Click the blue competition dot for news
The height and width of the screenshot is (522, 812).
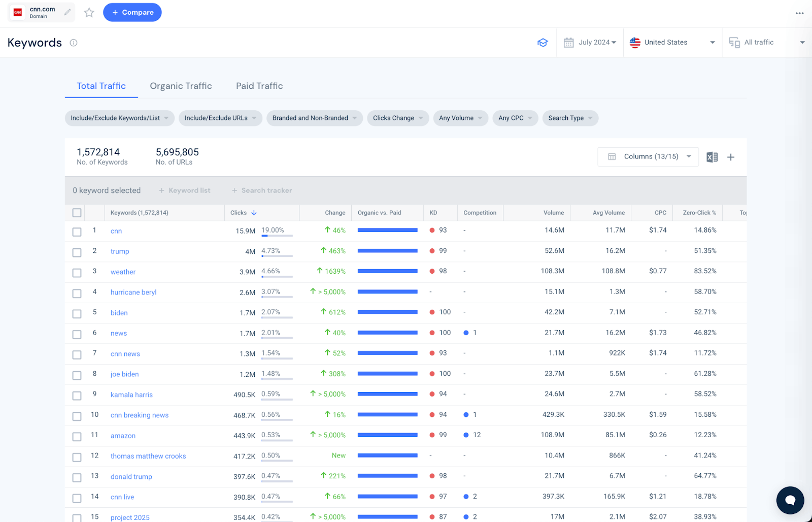[x=466, y=333]
